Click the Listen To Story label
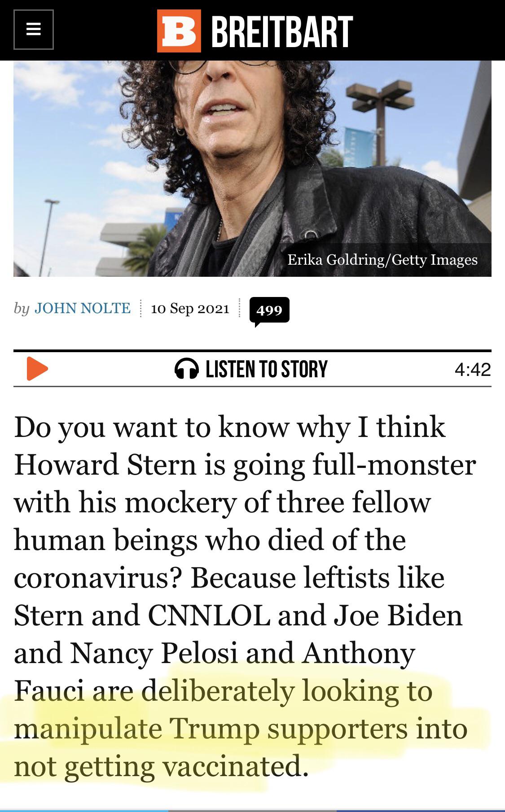The image size is (505, 812). tap(267, 369)
